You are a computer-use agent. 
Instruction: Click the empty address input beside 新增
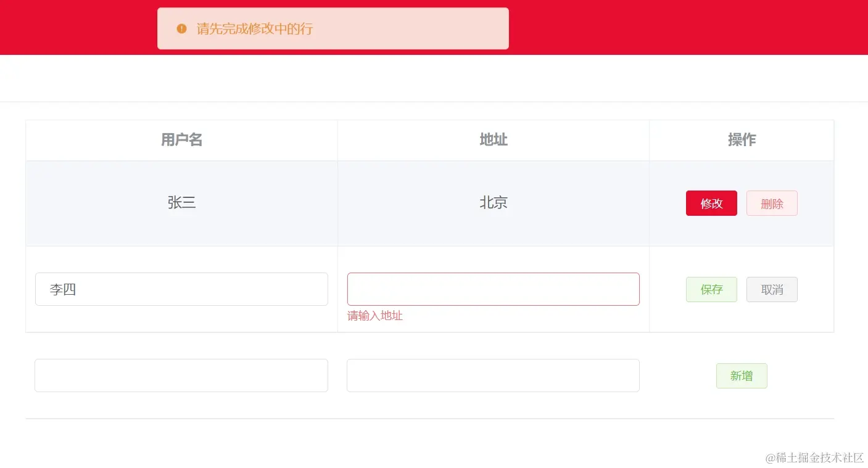tap(494, 376)
